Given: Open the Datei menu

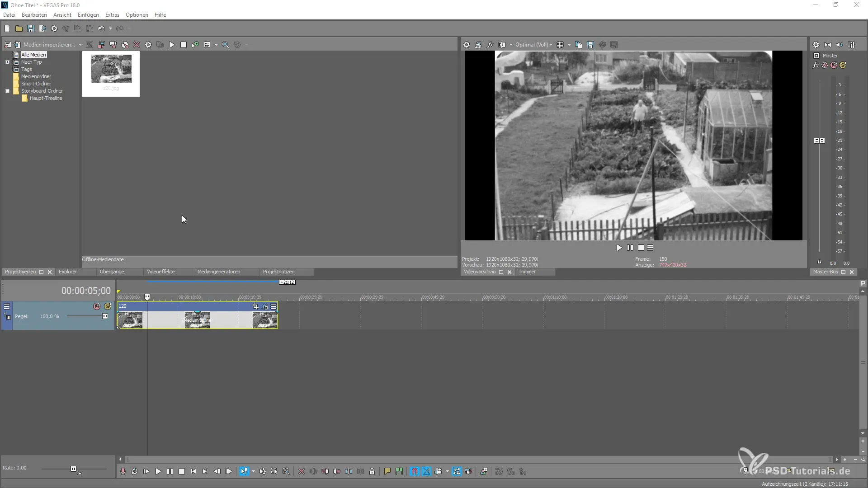Looking at the screenshot, I should coord(9,15).
